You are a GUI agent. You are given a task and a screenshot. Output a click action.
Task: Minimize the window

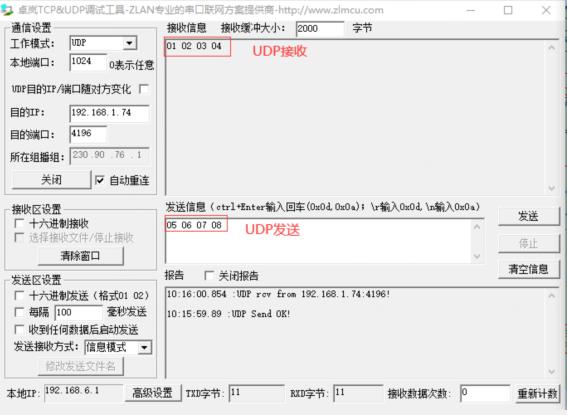click(x=471, y=10)
